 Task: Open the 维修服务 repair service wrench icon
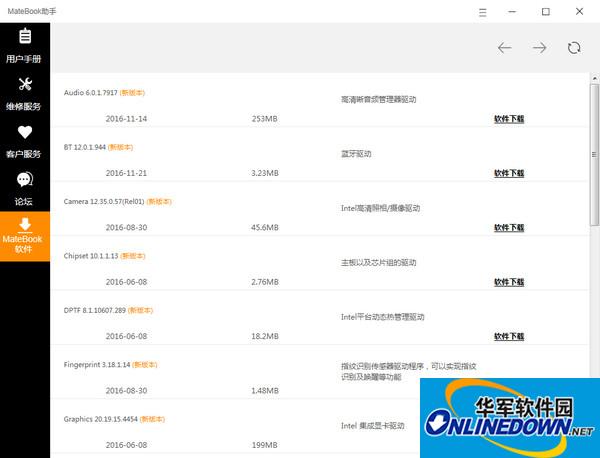25,84
